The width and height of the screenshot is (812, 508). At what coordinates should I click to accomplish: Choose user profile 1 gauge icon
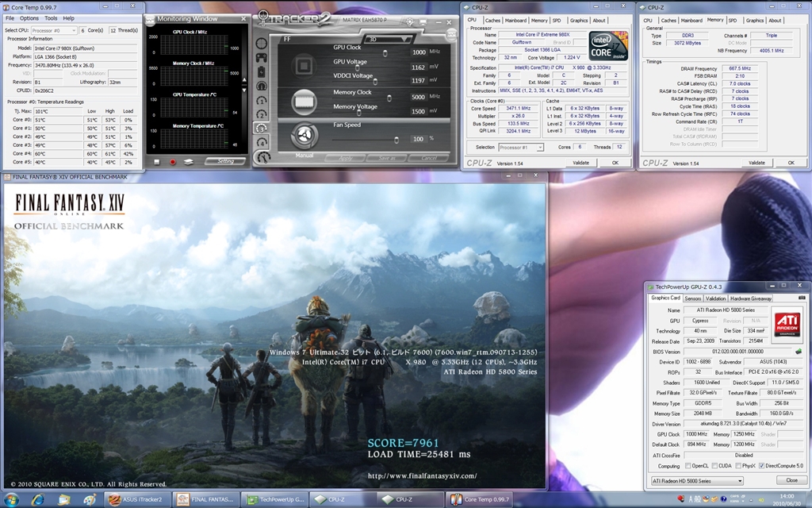click(x=262, y=101)
